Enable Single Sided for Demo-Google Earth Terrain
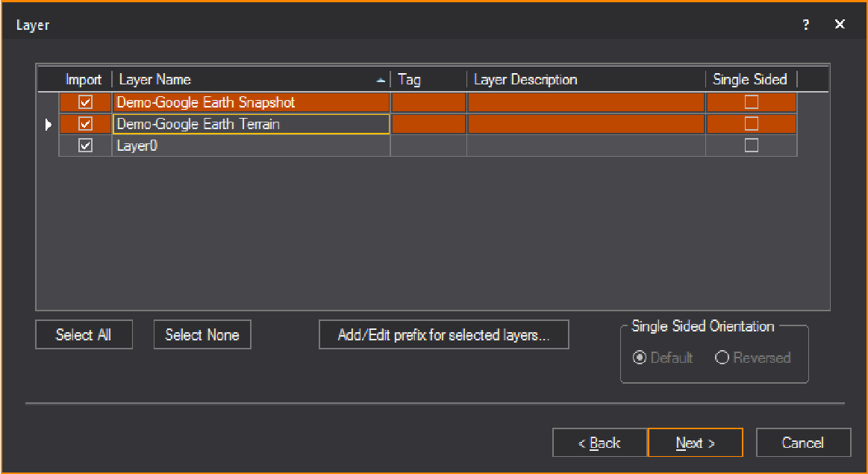This screenshot has height=474, width=868. (x=751, y=124)
